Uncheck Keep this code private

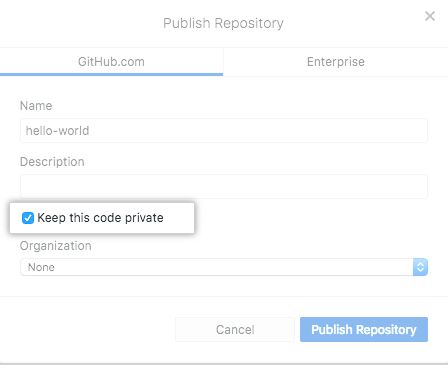pyautogui.click(x=28, y=218)
